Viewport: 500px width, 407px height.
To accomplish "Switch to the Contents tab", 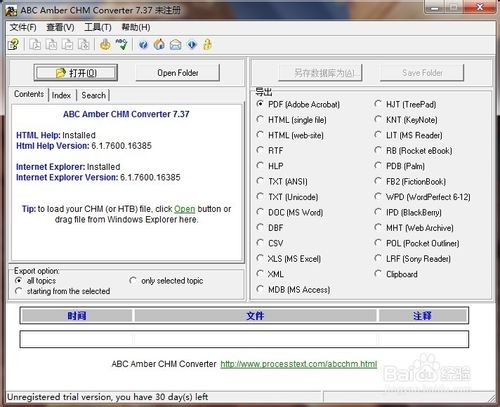I will click(x=29, y=94).
